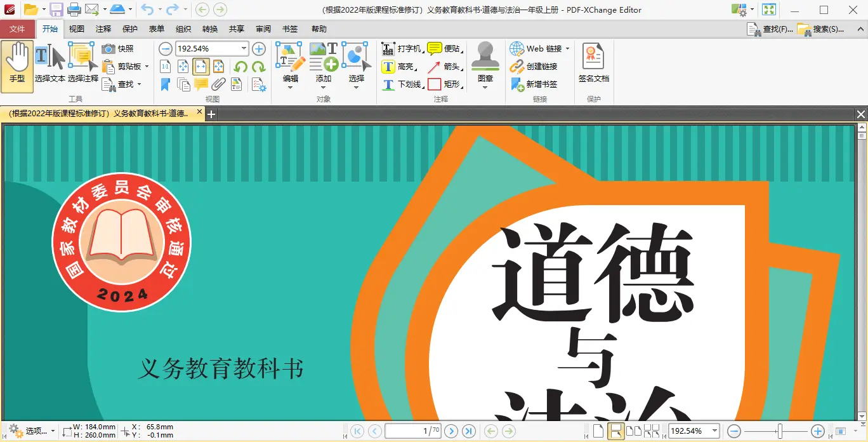
Task: Rotate view counter-clockwise
Action: pos(240,67)
